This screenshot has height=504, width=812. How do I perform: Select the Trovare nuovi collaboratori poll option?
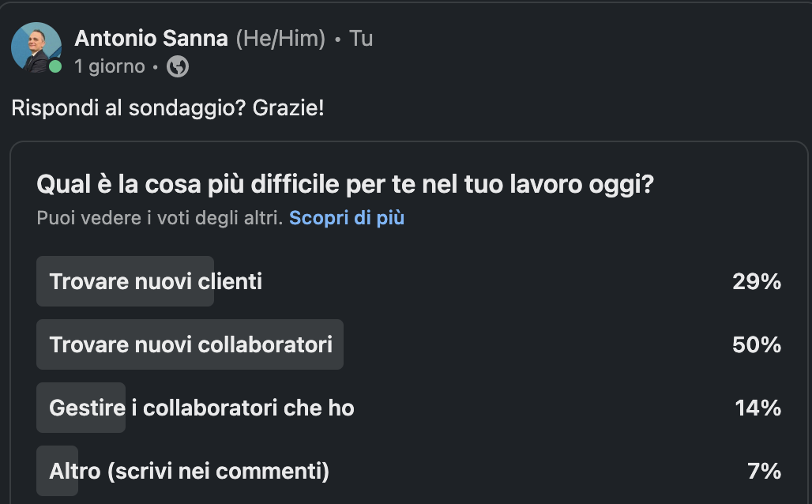pos(409,344)
